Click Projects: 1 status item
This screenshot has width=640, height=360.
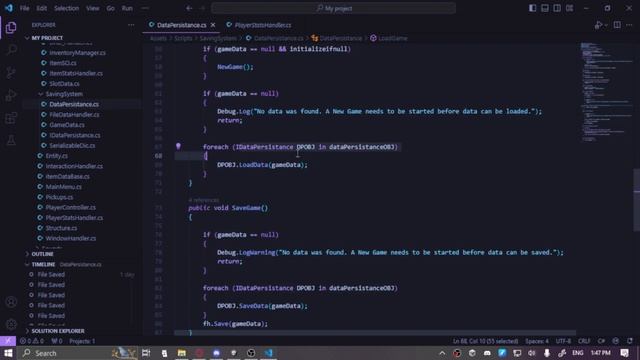(x=82, y=341)
